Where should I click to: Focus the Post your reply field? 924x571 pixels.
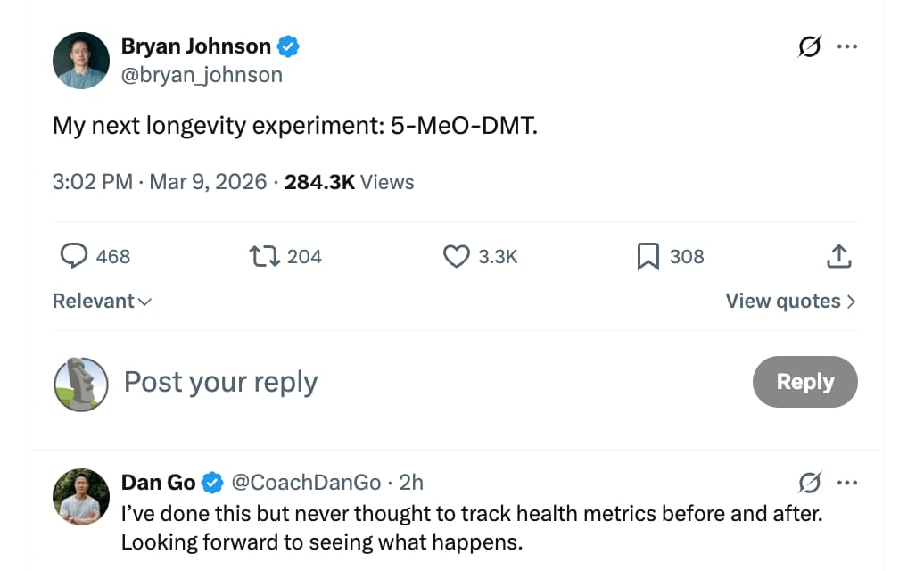pos(357,382)
